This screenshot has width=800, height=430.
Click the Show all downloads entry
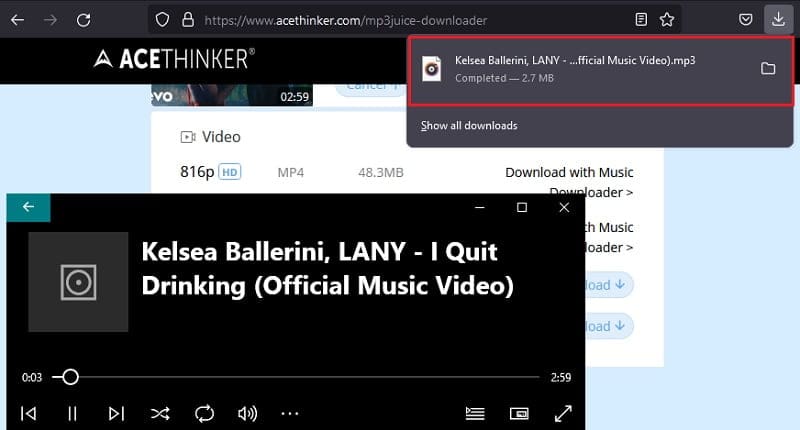pos(469,126)
